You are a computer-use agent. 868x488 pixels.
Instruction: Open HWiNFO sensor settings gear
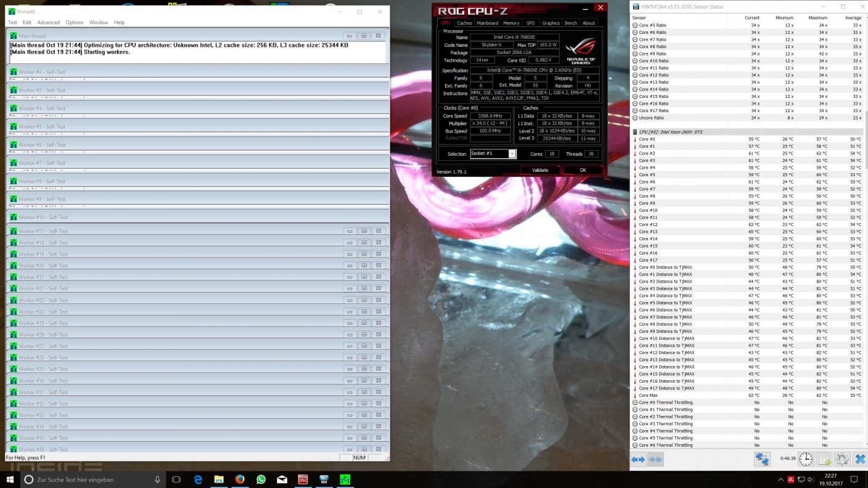coord(842,460)
